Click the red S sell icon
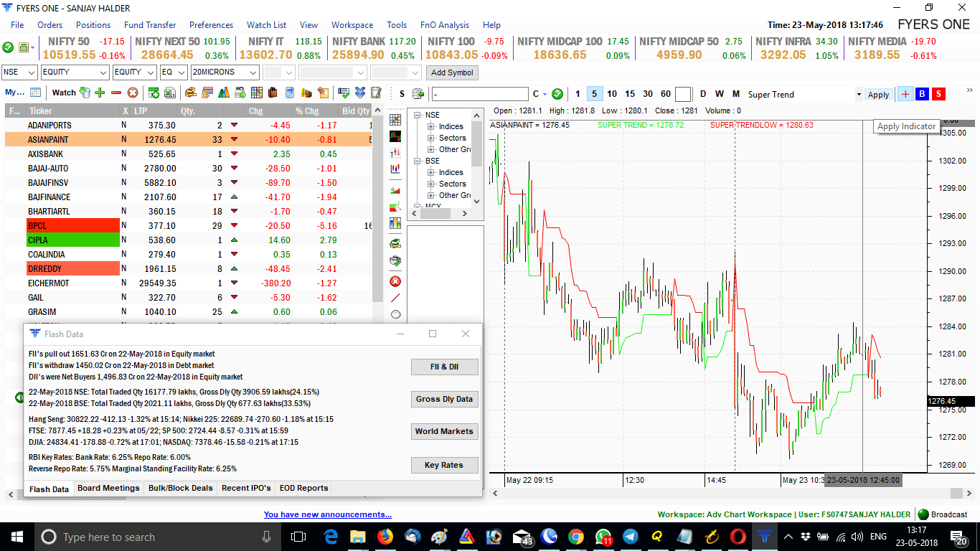980x551 pixels. click(x=938, y=94)
